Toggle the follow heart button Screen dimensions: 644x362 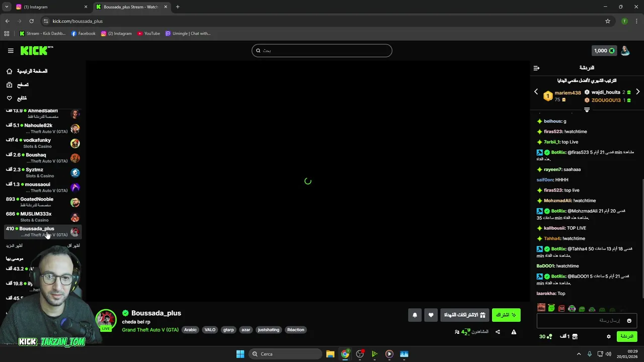(x=431, y=315)
